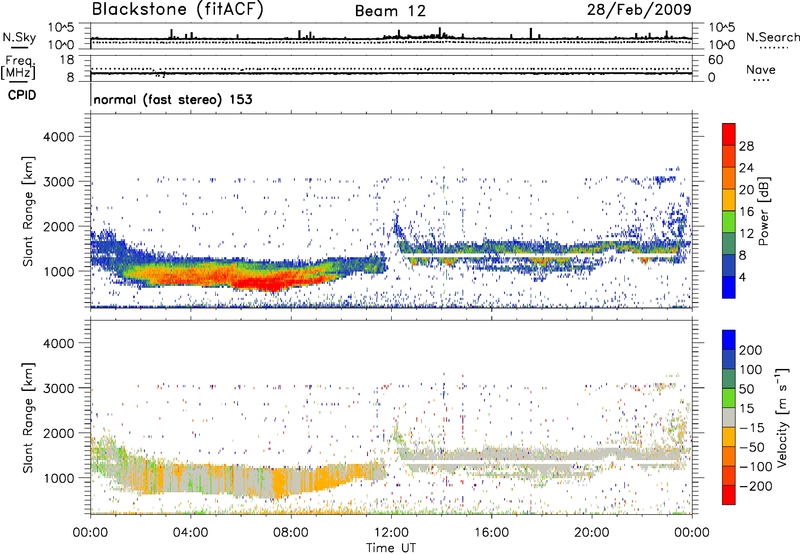Click the gray band of Velocity color bar
The width and height of the screenshot is (800, 554).
coord(729,417)
